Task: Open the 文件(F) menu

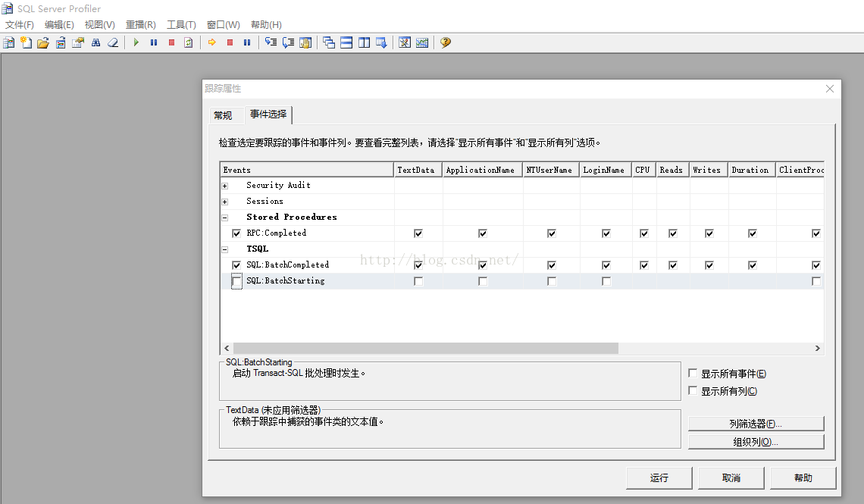Action: click(x=19, y=25)
